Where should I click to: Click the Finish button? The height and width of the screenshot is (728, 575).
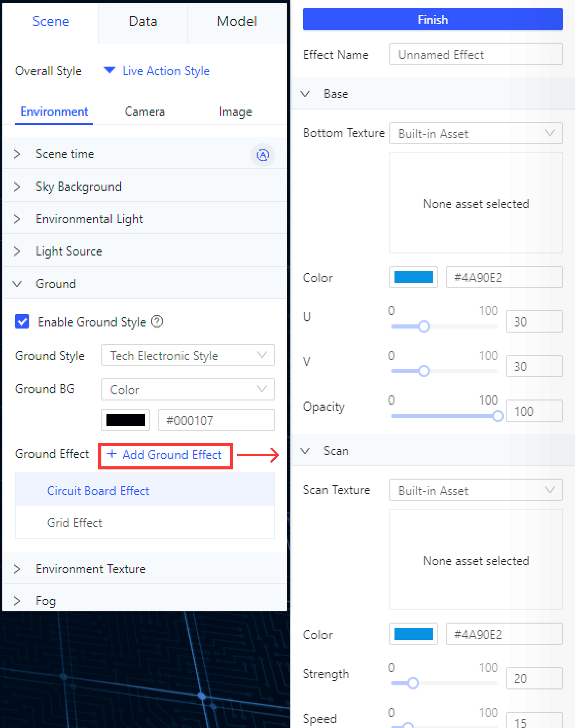pos(433,20)
